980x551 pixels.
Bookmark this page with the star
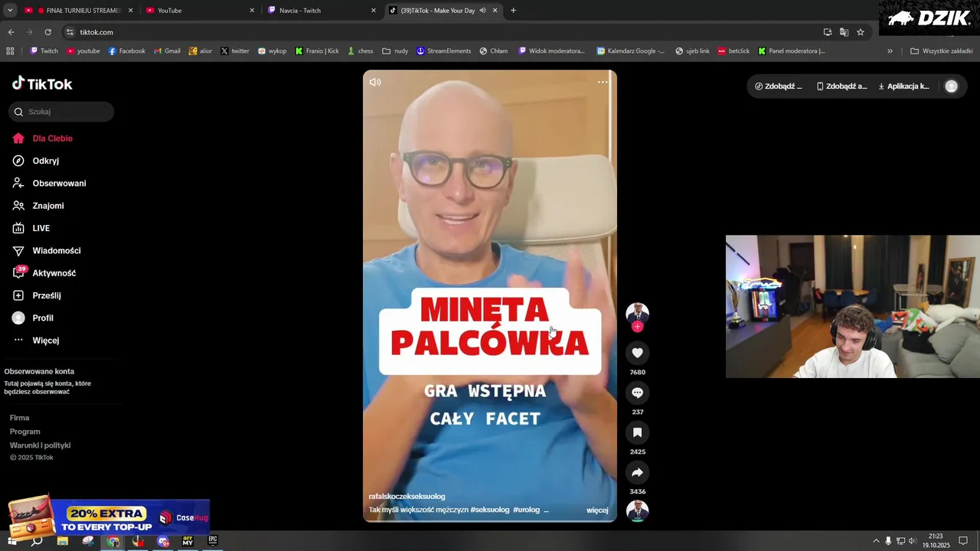point(861,32)
